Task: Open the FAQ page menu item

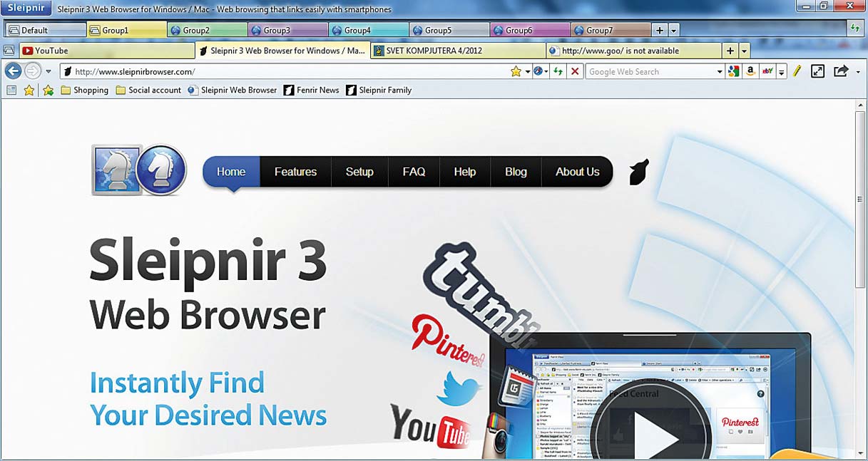Action: click(x=414, y=172)
